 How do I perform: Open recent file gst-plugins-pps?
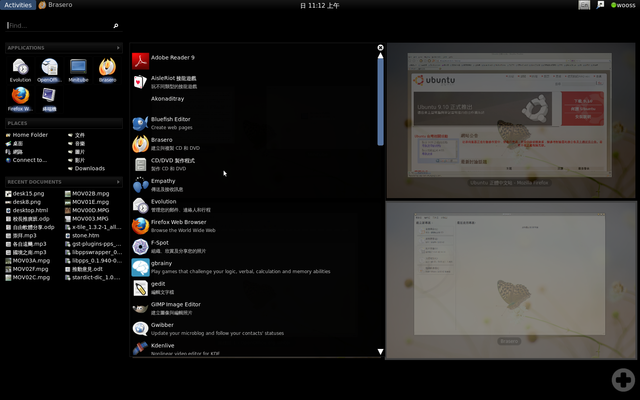pyautogui.click(x=93, y=244)
